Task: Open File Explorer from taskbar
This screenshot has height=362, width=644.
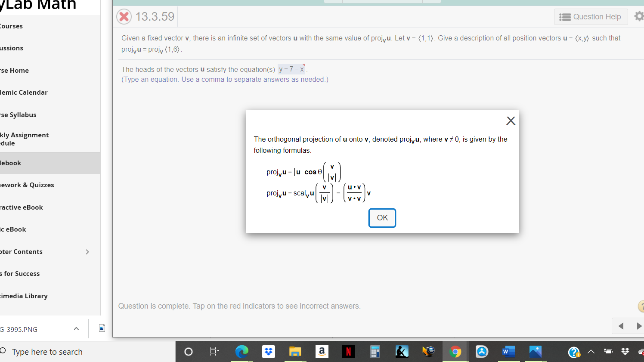Action: click(295, 352)
